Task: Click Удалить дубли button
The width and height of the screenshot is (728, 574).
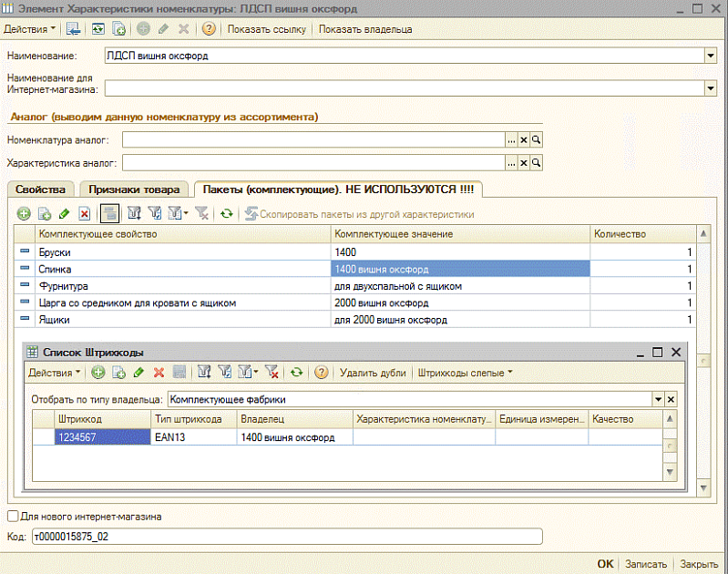Action: point(373,373)
